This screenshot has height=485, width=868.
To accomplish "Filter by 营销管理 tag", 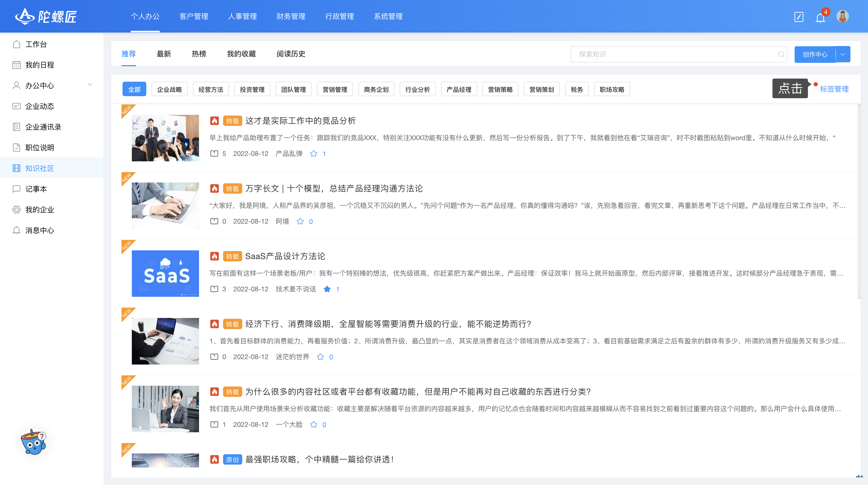I will (335, 89).
